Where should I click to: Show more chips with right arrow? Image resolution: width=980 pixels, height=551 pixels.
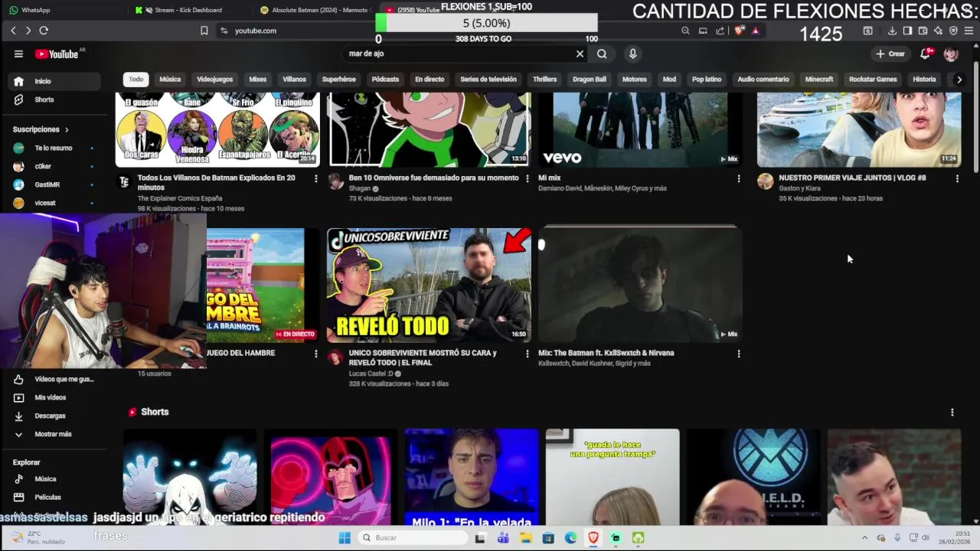click(959, 80)
